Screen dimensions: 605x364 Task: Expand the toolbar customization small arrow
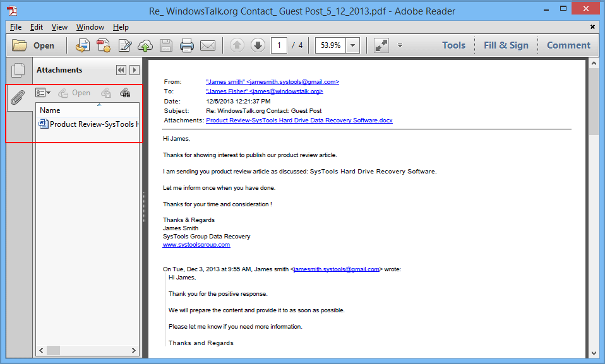point(400,45)
